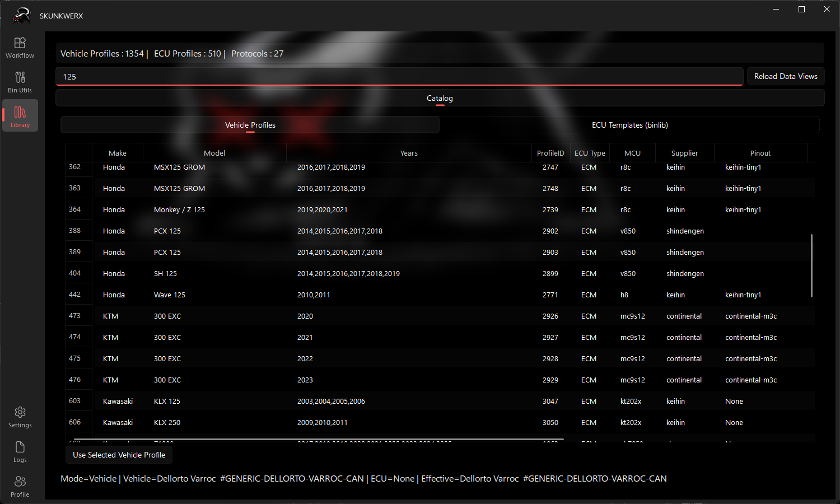Select PCX 125 row with ProfileID 2903

tap(440, 253)
